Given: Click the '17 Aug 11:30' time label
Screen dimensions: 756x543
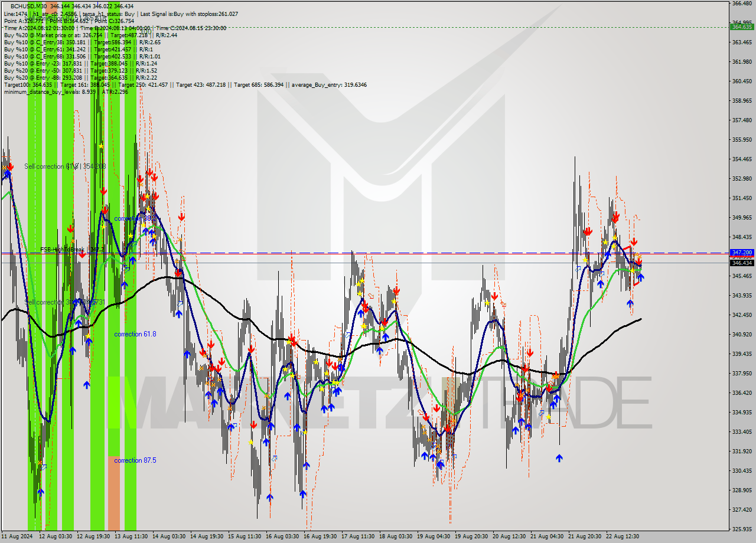Looking at the screenshot, I should pos(358,537).
